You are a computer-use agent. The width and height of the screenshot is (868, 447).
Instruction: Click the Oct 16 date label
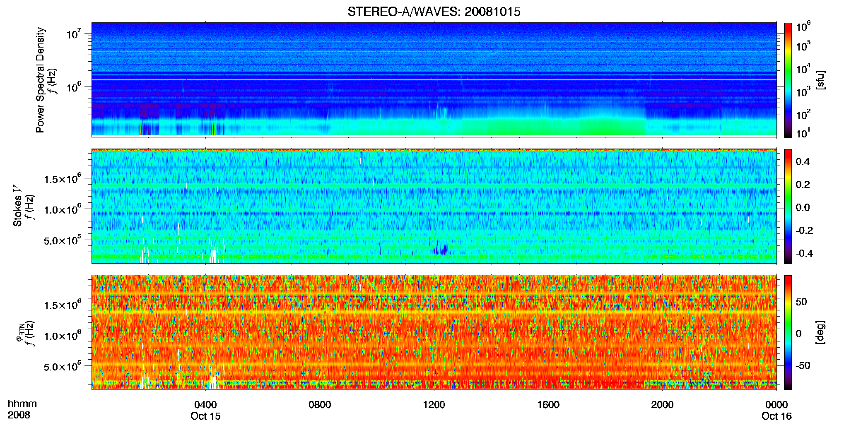click(x=776, y=416)
